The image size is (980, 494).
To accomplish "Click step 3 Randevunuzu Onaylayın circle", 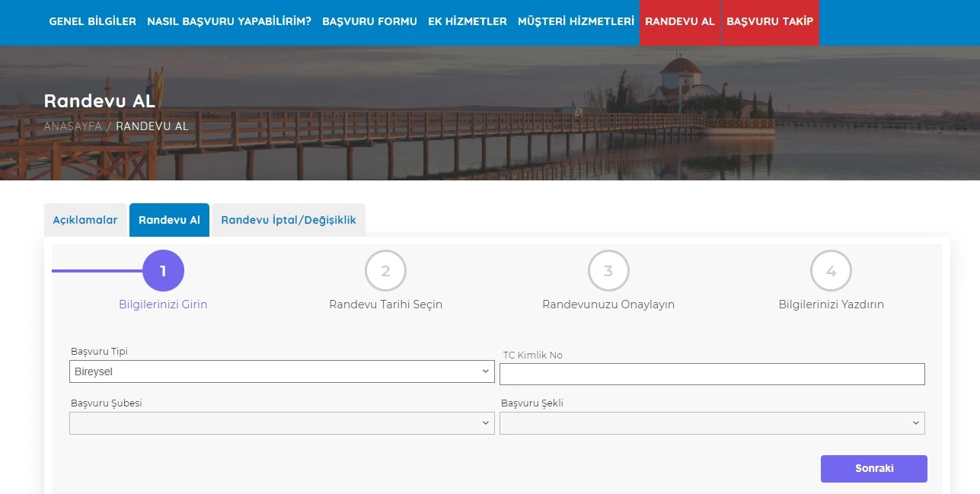I will tap(608, 270).
